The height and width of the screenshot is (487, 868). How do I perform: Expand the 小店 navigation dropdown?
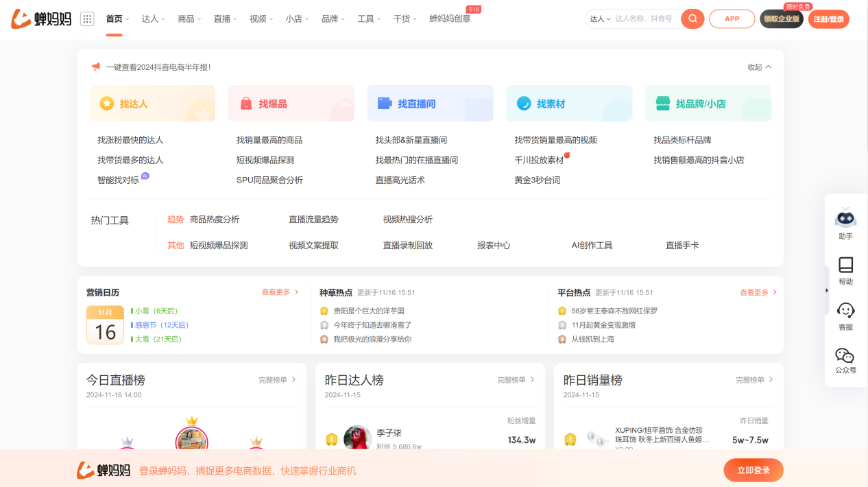[298, 19]
